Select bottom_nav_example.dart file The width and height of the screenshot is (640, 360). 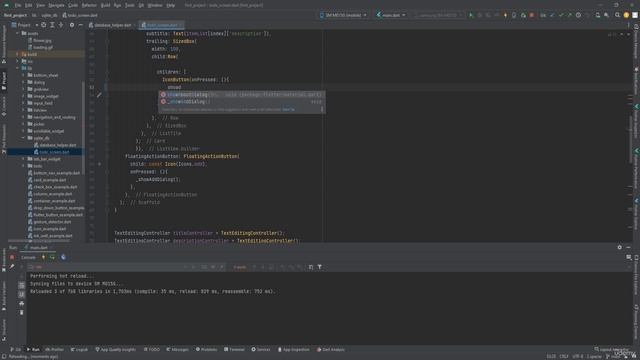[54, 173]
